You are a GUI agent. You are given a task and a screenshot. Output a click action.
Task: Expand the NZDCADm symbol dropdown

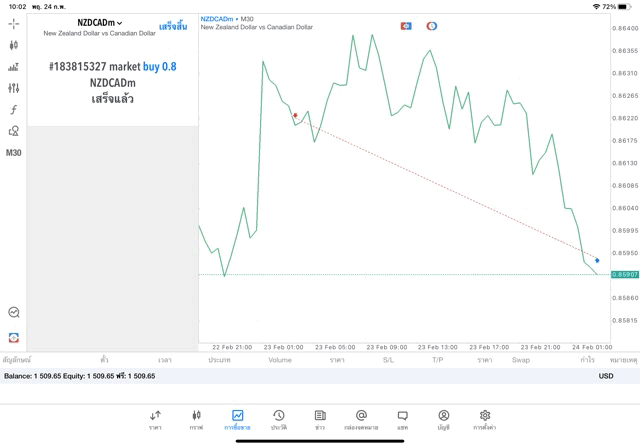click(100, 23)
